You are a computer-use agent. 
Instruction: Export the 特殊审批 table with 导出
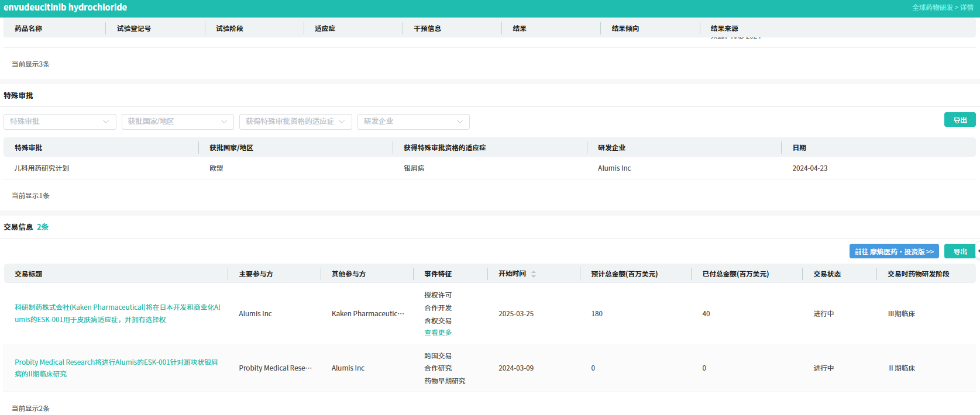960,120
